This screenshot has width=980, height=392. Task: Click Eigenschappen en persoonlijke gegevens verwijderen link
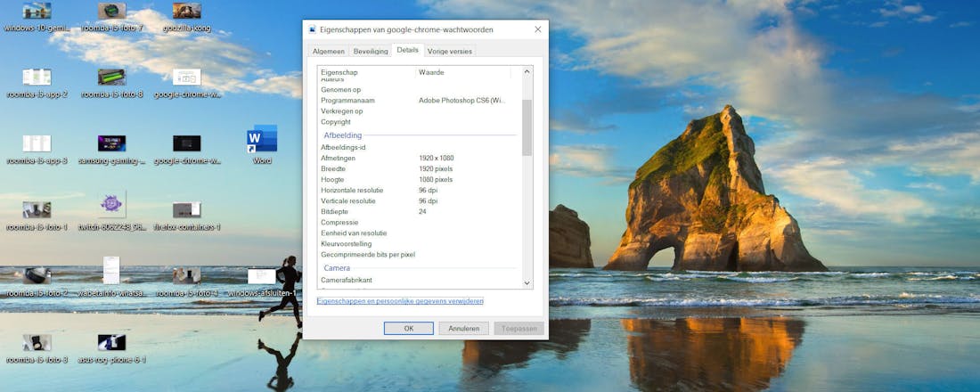point(400,301)
